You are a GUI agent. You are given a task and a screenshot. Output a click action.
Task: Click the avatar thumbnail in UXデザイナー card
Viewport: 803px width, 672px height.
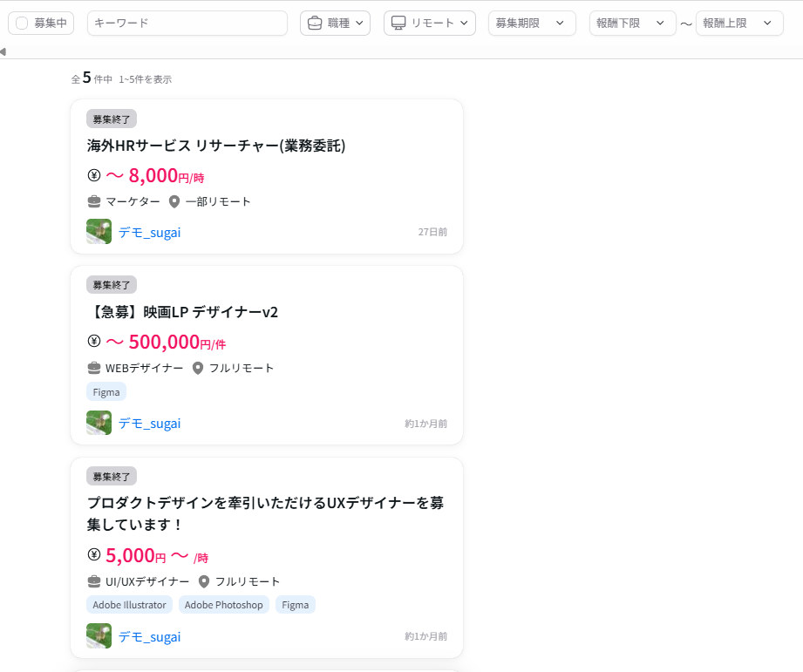coord(99,635)
